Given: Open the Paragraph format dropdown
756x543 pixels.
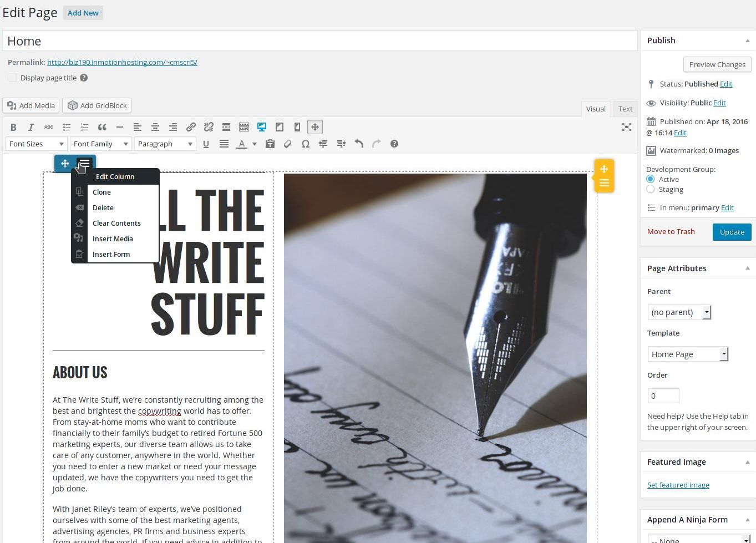Looking at the screenshot, I should 165,144.
